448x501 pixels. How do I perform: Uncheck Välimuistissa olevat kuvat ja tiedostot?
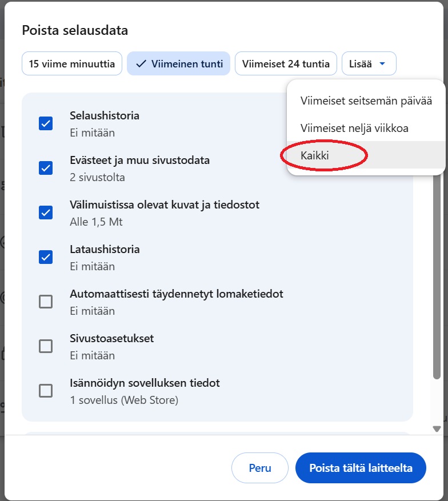point(46,212)
